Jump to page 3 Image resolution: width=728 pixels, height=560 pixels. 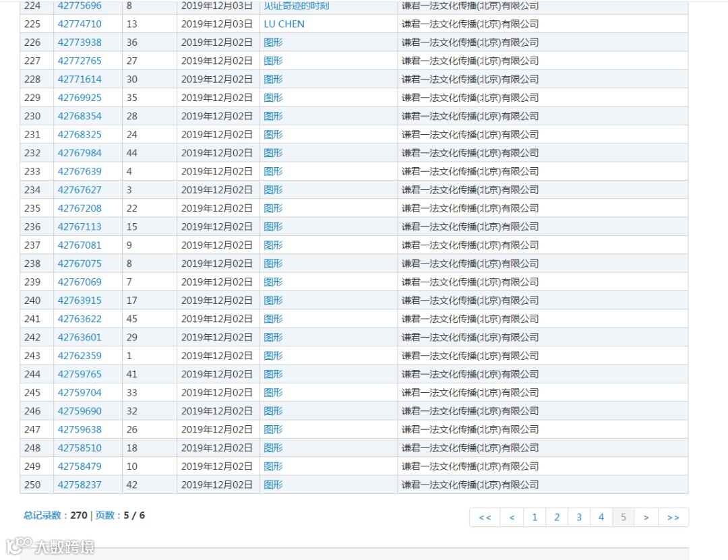pyautogui.click(x=579, y=518)
